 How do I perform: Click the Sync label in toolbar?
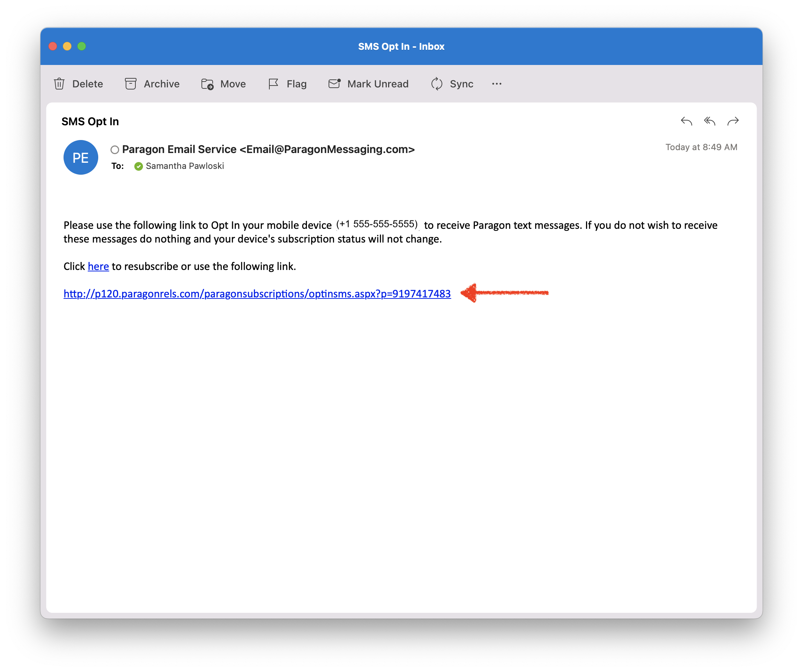click(461, 84)
